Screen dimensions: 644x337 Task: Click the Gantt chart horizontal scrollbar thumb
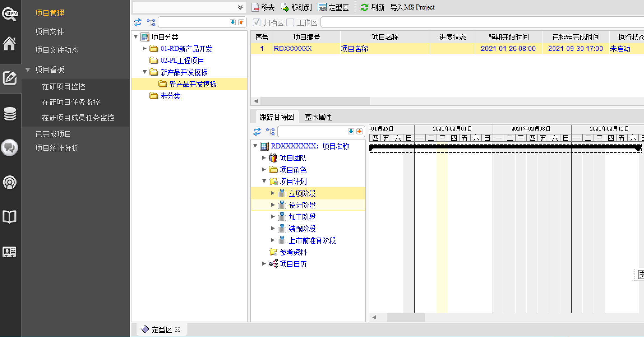(406, 317)
